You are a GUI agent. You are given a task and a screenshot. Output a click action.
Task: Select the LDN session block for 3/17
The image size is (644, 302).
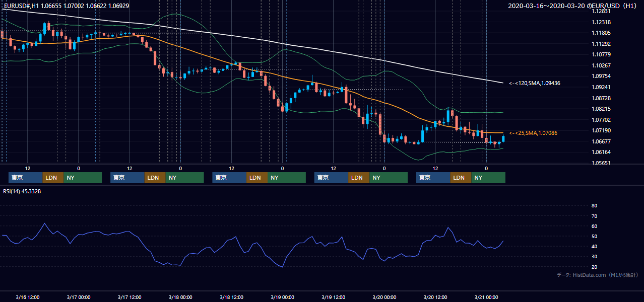tap(155, 178)
